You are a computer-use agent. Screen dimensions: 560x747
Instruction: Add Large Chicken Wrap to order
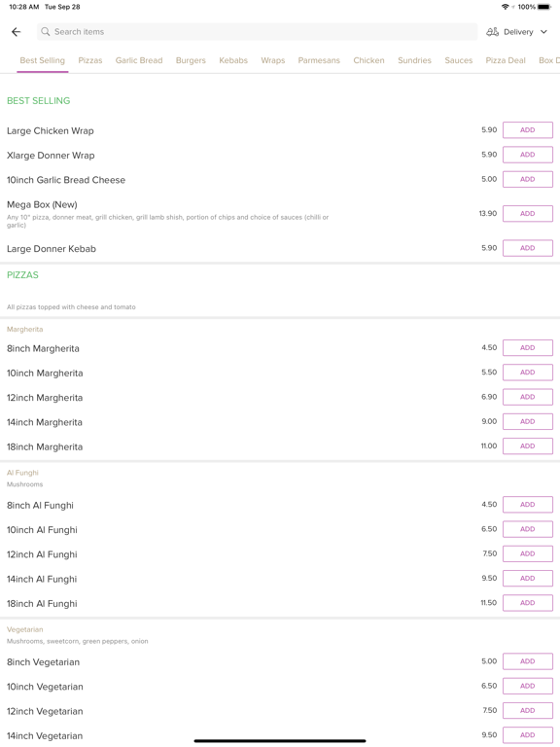528,130
